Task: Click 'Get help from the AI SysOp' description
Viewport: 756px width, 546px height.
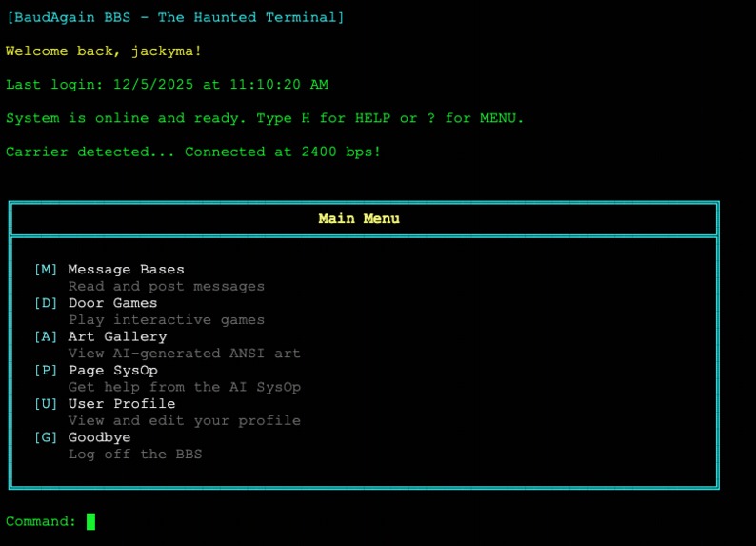Action: tap(184, 387)
